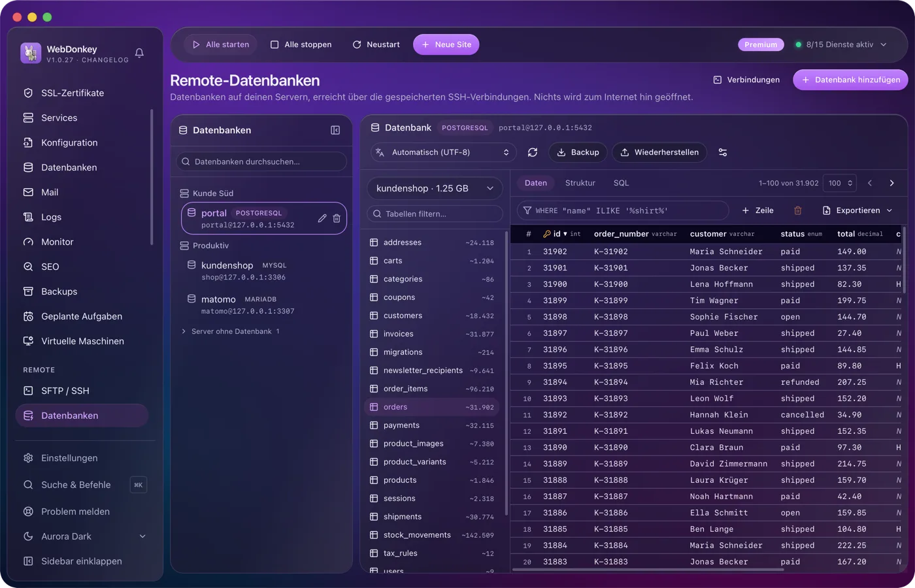Select the Daten tab

pos(536,183)
